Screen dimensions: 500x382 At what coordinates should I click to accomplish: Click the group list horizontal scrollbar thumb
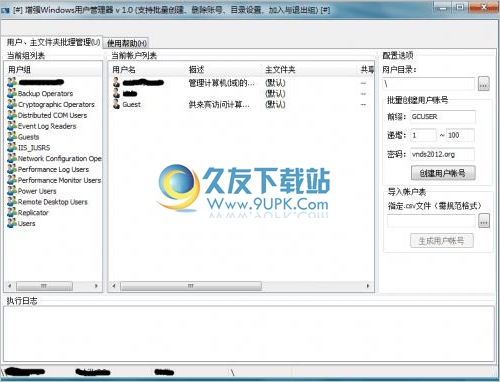(44, 286)
